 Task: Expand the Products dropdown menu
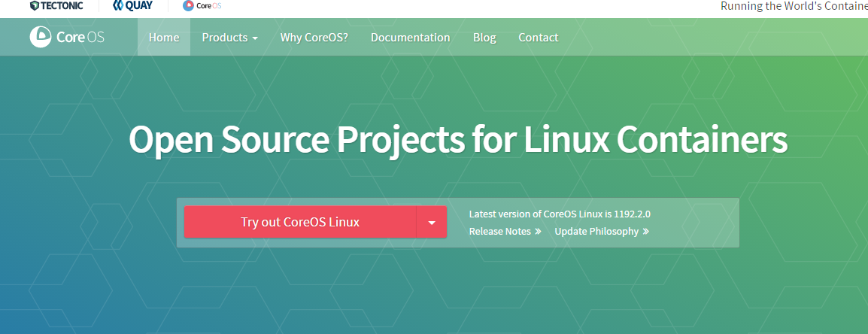click(229, 37)
